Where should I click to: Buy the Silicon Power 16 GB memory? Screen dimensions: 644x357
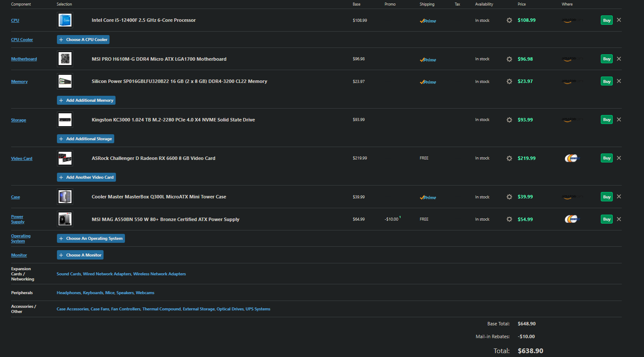coord(606,81)
